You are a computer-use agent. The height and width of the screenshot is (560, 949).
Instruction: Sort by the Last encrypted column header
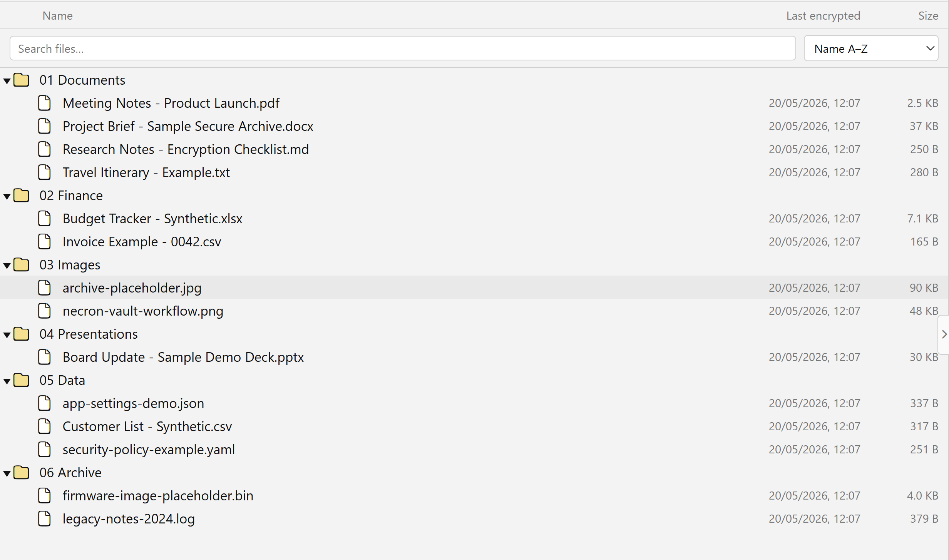[823, 15]
